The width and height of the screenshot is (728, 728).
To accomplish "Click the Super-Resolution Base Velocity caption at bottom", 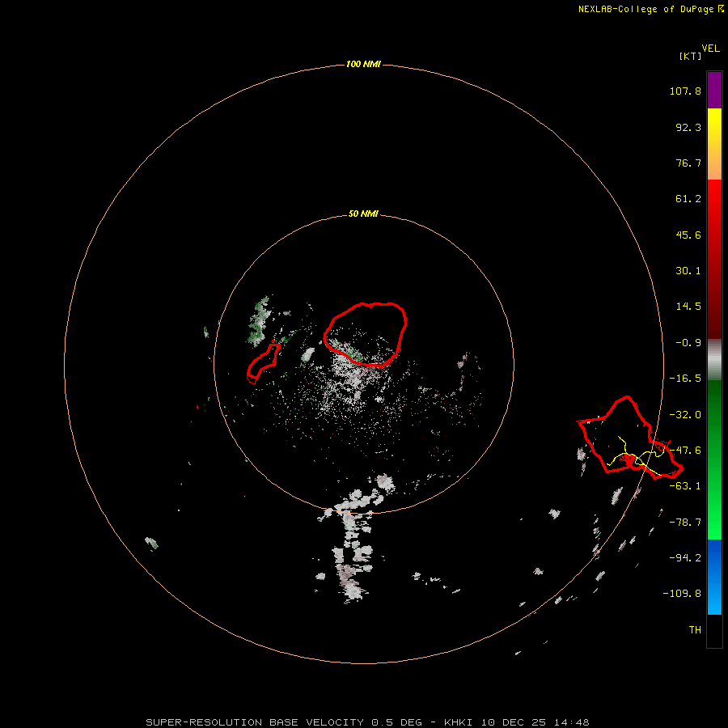I will (x=367, y=722).
